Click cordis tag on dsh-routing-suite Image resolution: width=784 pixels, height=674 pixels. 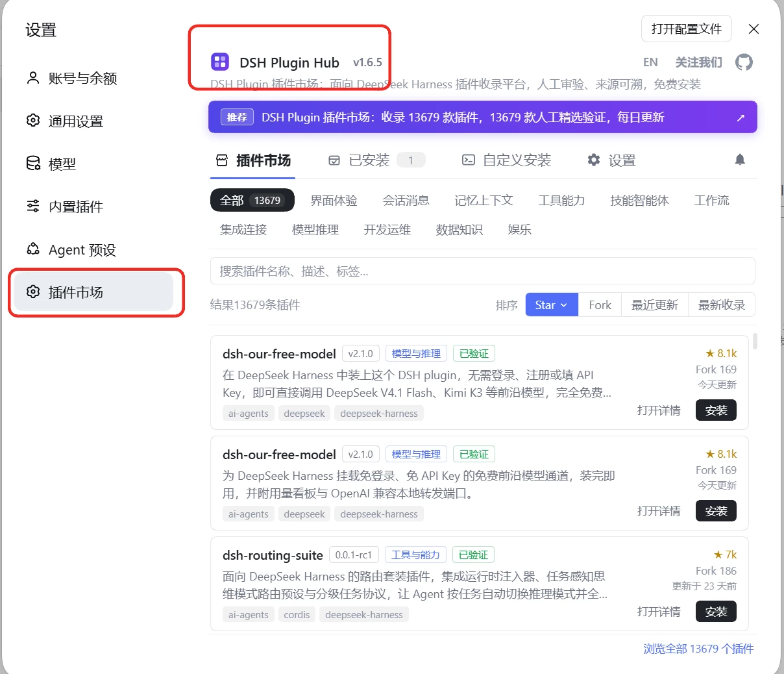[x=297, y=614]
